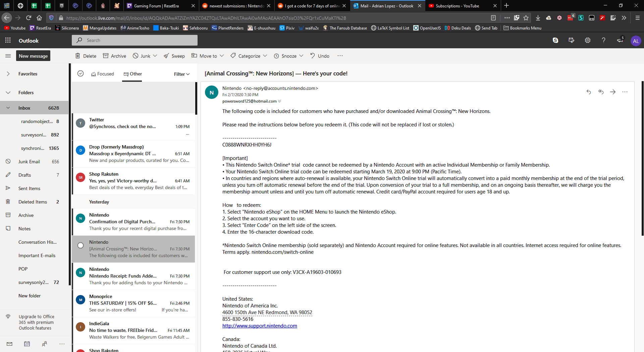Click the Sweep toolbar button
Viewport: 644px width, 352px height.
[174, 56]
